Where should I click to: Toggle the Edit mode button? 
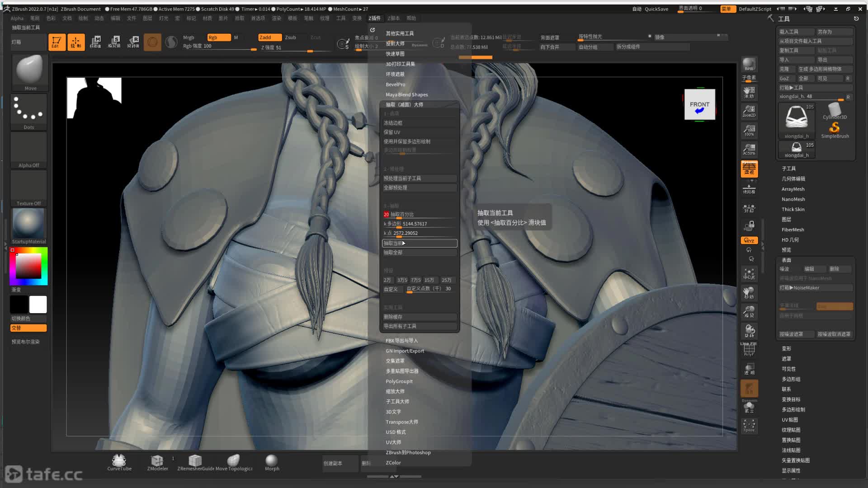tap(57, 42)
